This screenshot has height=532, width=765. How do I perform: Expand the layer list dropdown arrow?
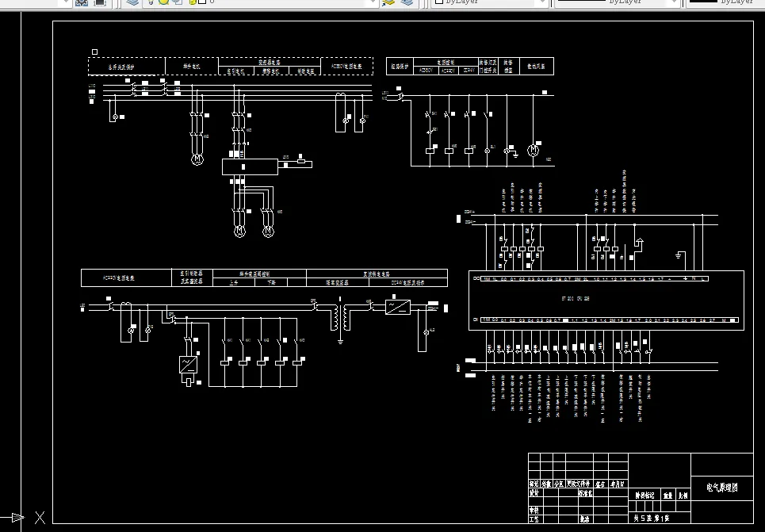[x=373, y=2]
